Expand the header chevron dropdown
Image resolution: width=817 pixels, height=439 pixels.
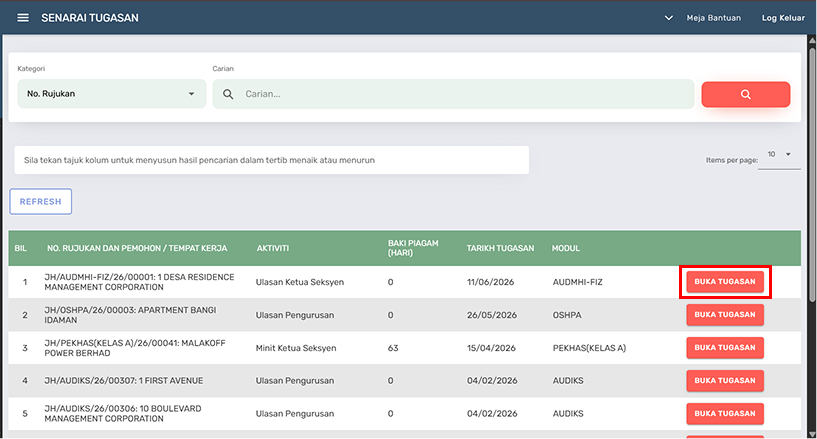tap(669, 18)
